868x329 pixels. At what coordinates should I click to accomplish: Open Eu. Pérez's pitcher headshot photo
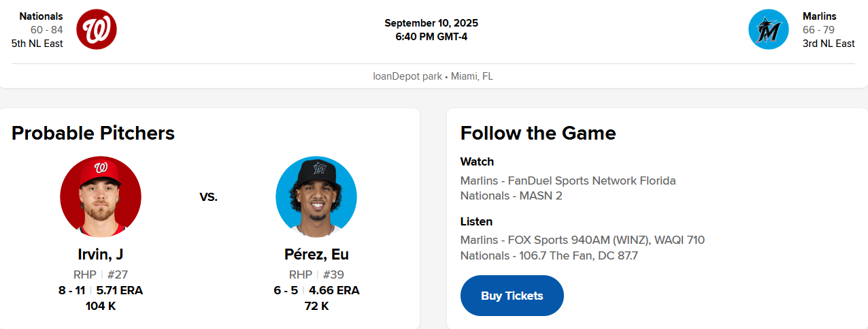point(316,197)
